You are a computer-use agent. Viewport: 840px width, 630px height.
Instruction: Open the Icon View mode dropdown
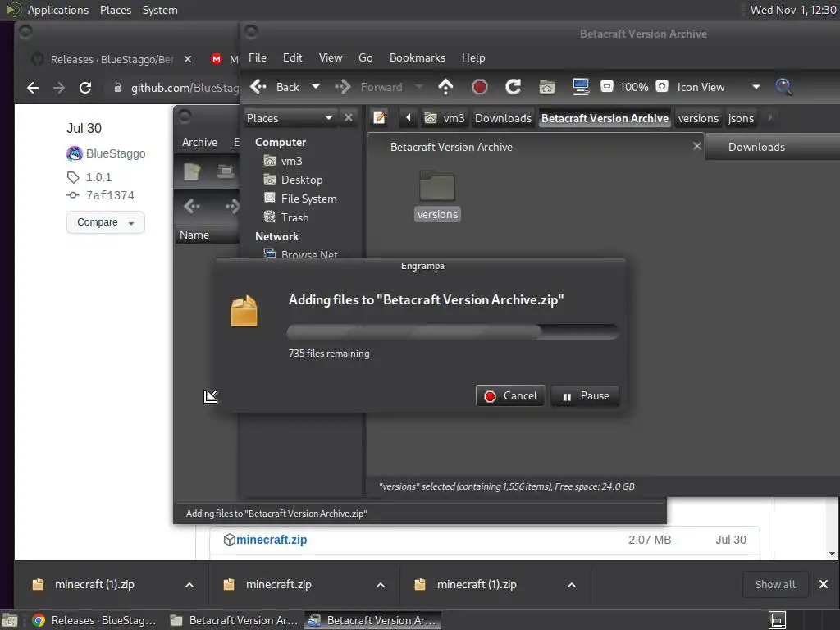pos(718,87)
